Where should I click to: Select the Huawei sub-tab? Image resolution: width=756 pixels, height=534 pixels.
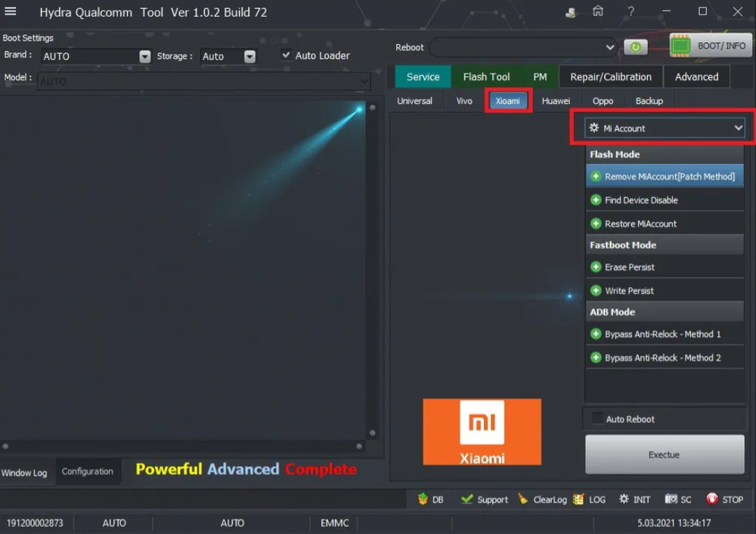coord(556,101)
